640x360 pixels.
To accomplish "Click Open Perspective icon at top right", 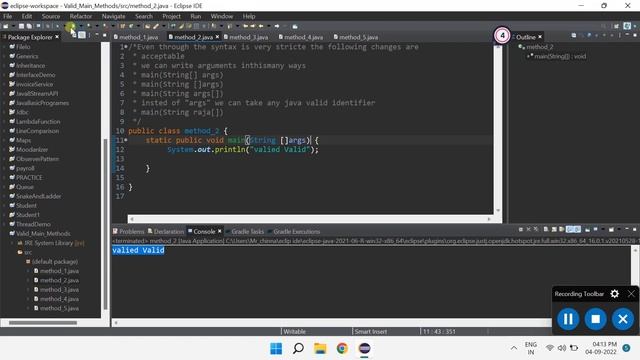I will point(616,26).
